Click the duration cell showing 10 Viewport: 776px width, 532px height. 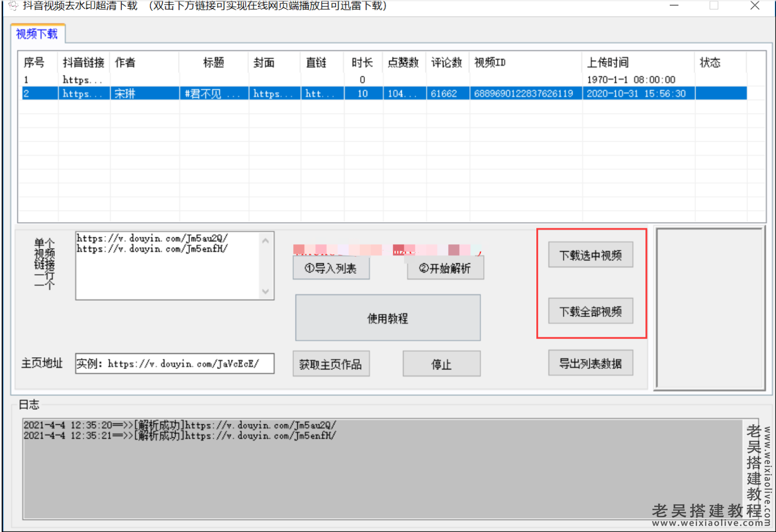click(363, 94)
